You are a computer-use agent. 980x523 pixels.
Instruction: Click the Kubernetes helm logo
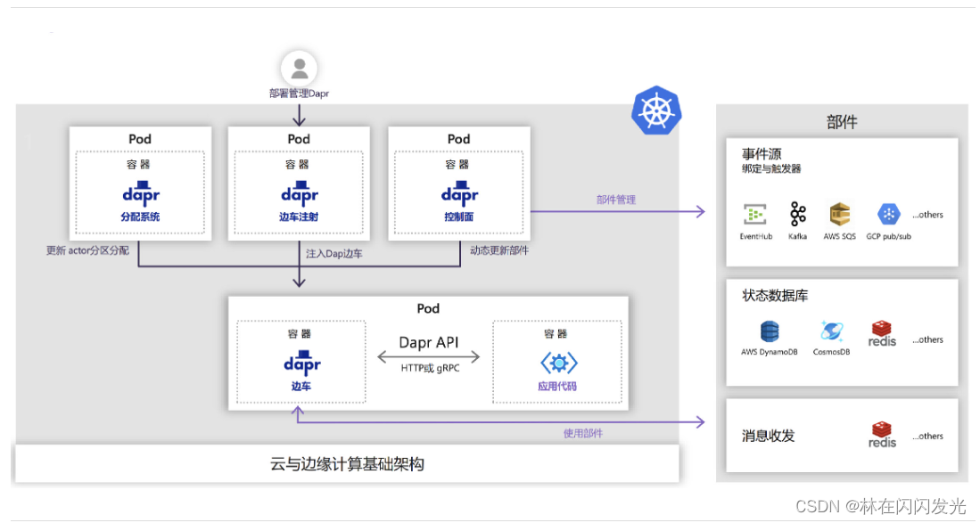(655, 111)
